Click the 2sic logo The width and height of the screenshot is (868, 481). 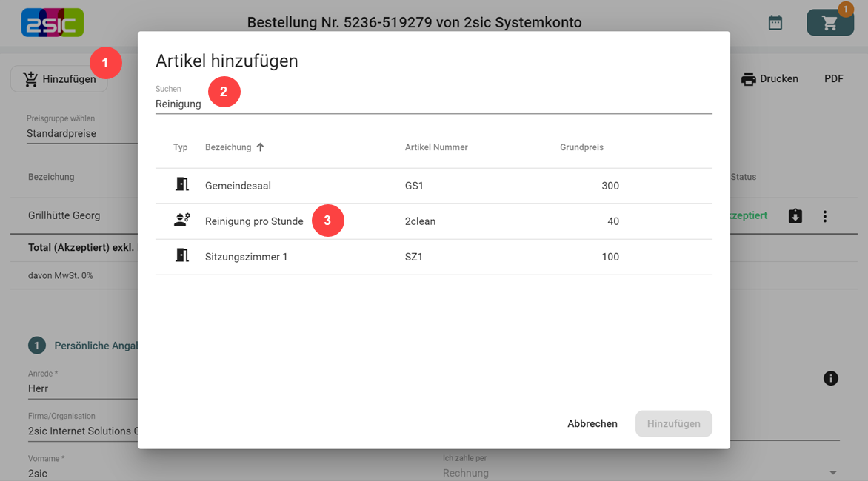[52, 23]
